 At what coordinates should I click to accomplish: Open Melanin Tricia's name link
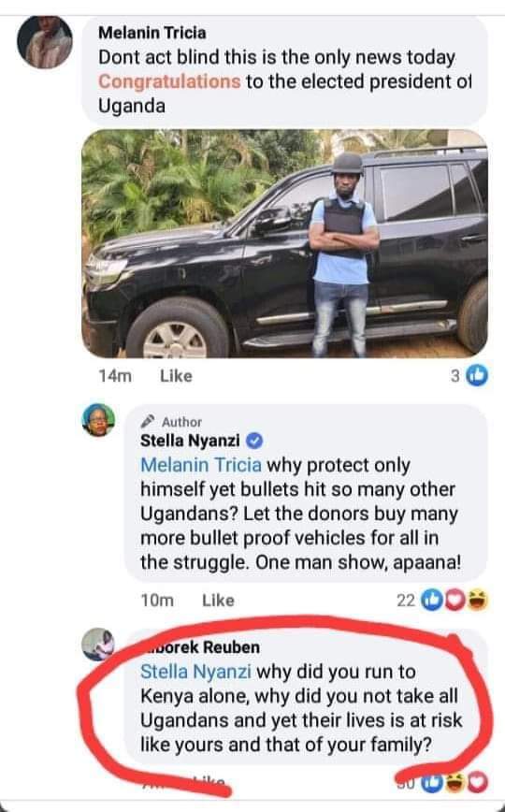152,33
